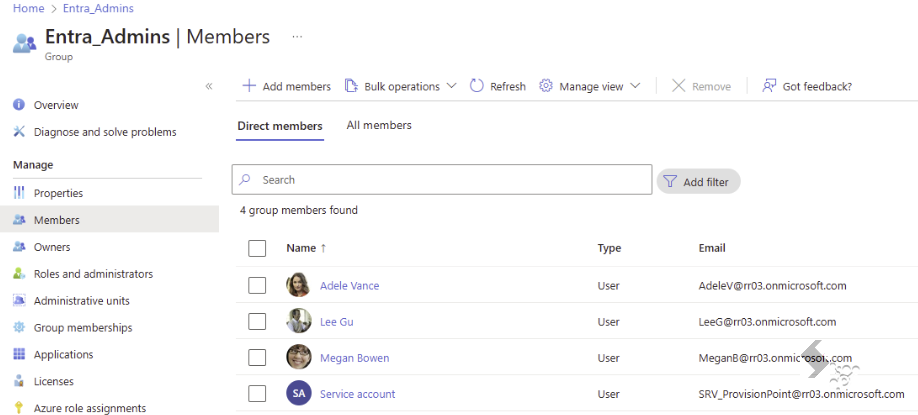918x415 pixels.
Task: Click the email SRV_ProvisionPoint@rr03.onmicrosoft.com
Action: click(x=801, y=394)
